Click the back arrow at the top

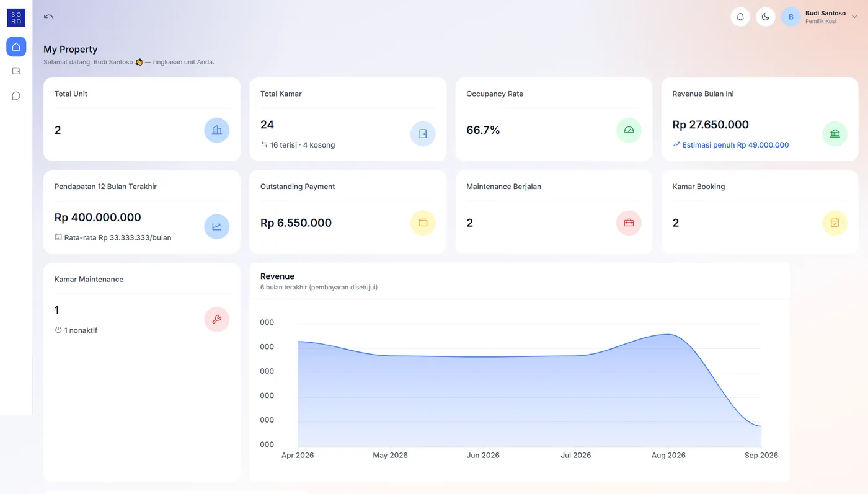pyautogui.click(x=49, y=17)
